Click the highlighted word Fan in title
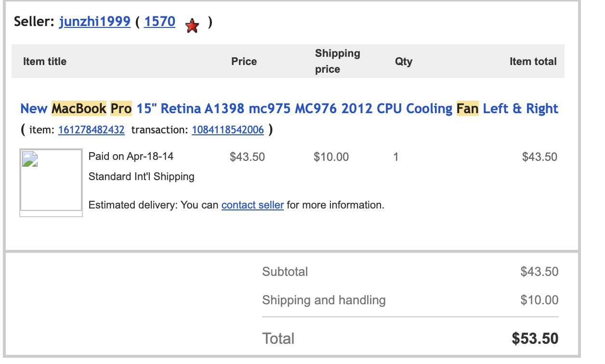Screen dimensions: 605x364 point(467,108)
